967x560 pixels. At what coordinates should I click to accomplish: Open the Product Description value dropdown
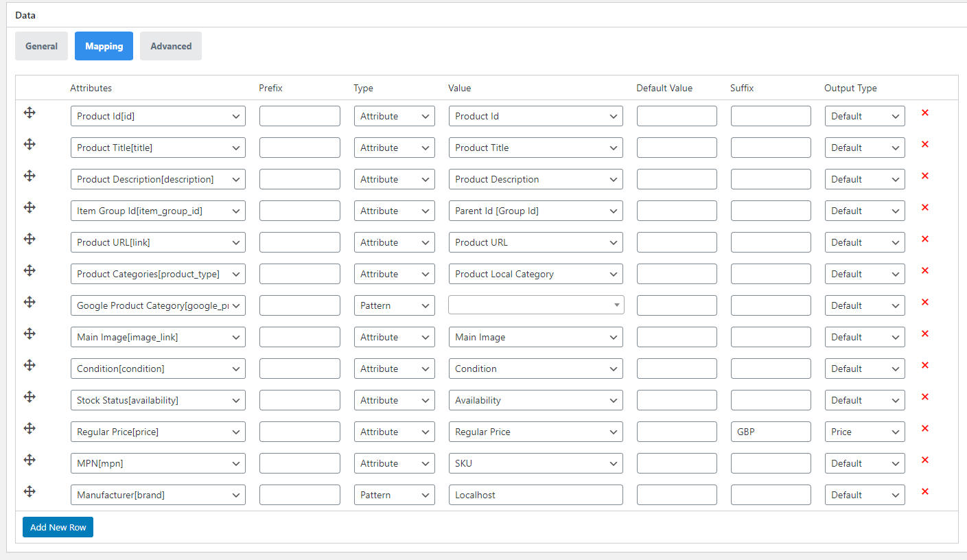[536, 179]
